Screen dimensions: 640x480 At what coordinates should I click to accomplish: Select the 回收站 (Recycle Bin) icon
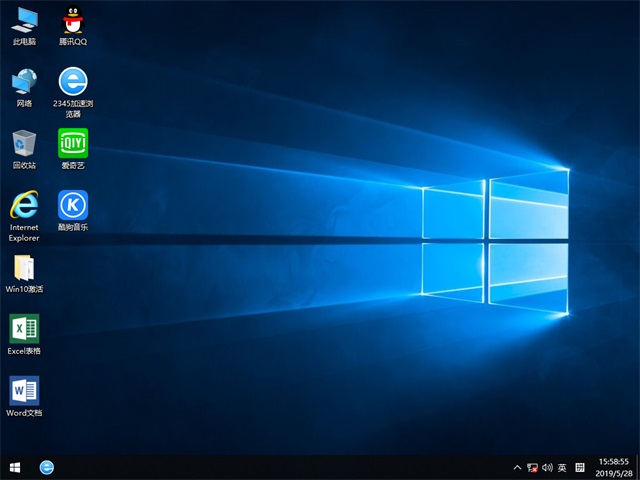(x=24, y=143)
